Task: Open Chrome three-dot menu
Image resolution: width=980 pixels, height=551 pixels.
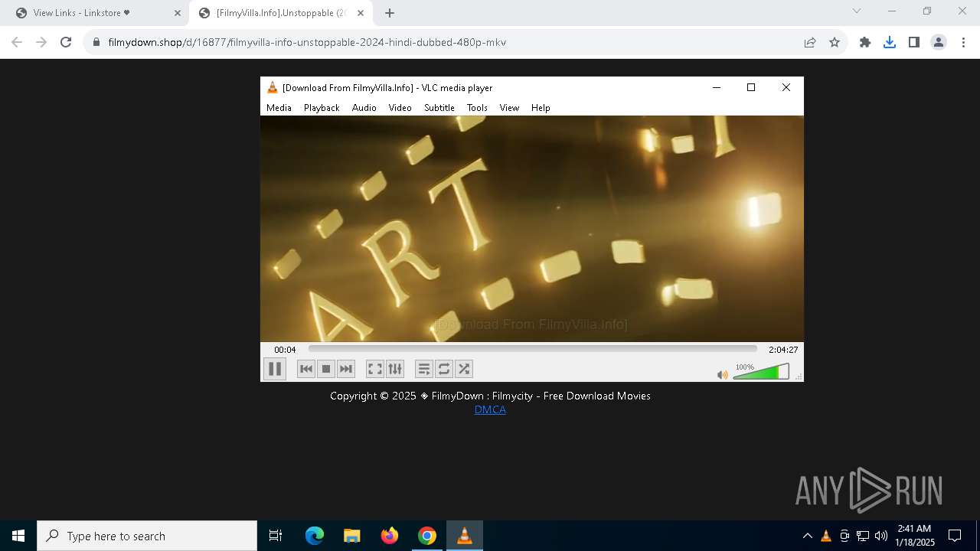Action: coord(963,42)
